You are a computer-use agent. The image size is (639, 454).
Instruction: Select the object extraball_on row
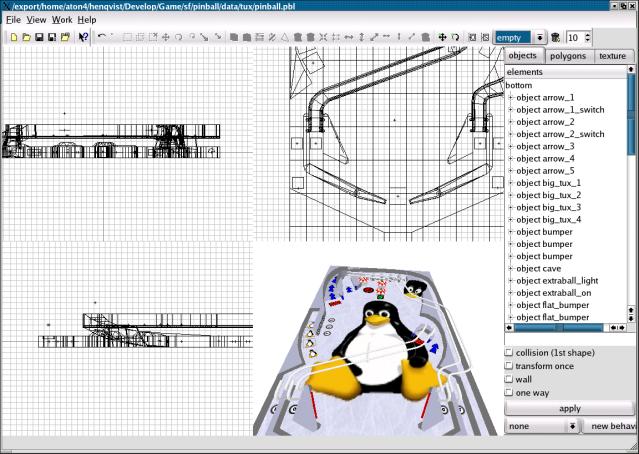click(x=553, y=293)
